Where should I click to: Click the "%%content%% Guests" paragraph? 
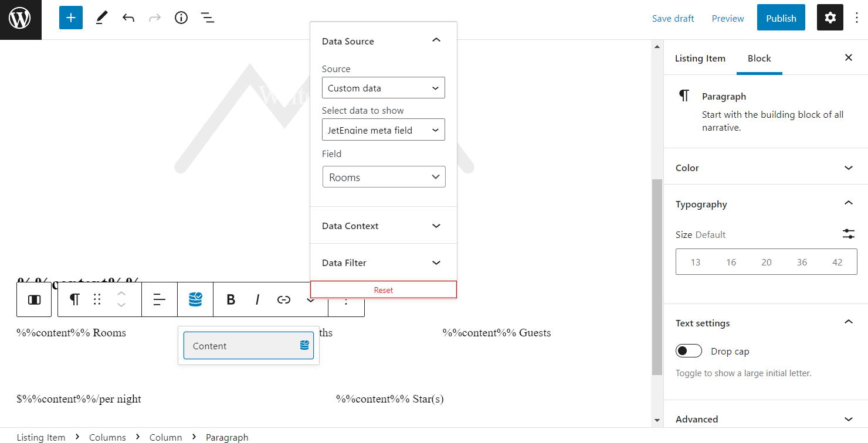point(497,333)
